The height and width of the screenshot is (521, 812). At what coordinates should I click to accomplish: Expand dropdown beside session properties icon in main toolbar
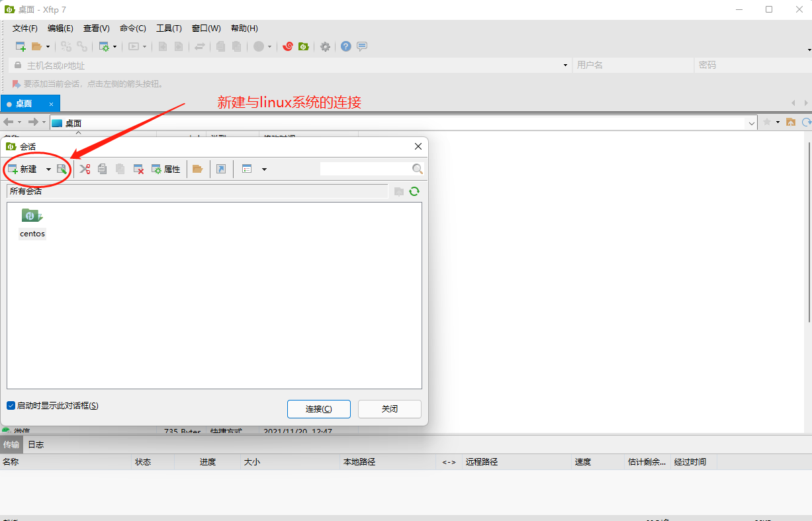(114, 46)
